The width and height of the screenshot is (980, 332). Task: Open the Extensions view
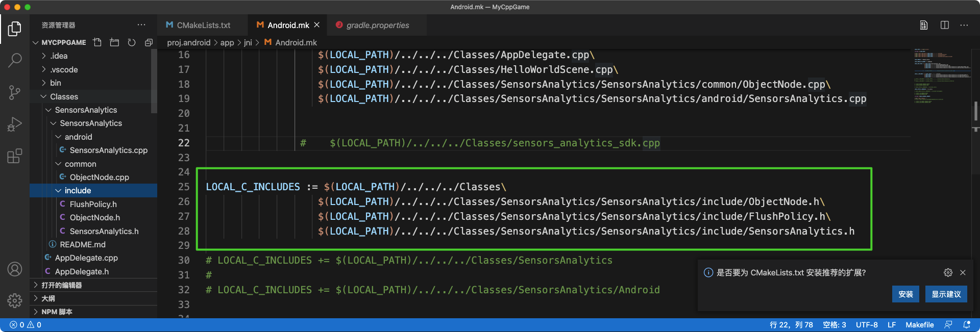point(15,156)
